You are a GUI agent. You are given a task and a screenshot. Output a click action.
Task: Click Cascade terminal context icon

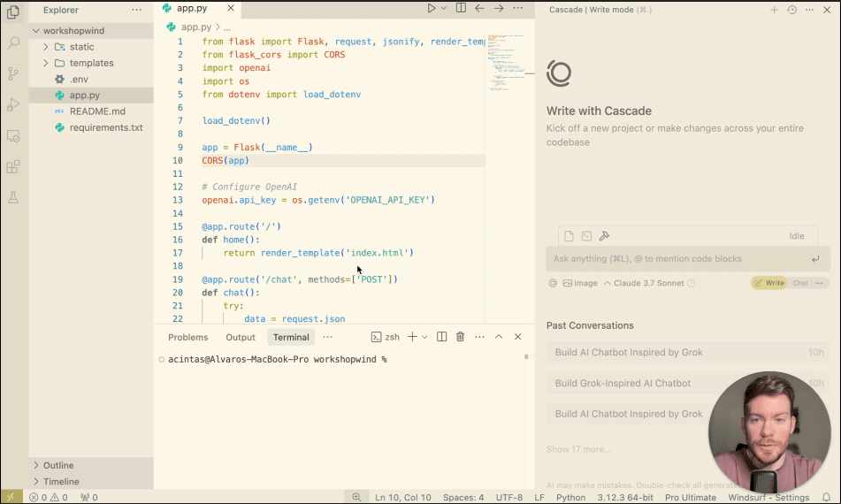click(x=587, y=236)
